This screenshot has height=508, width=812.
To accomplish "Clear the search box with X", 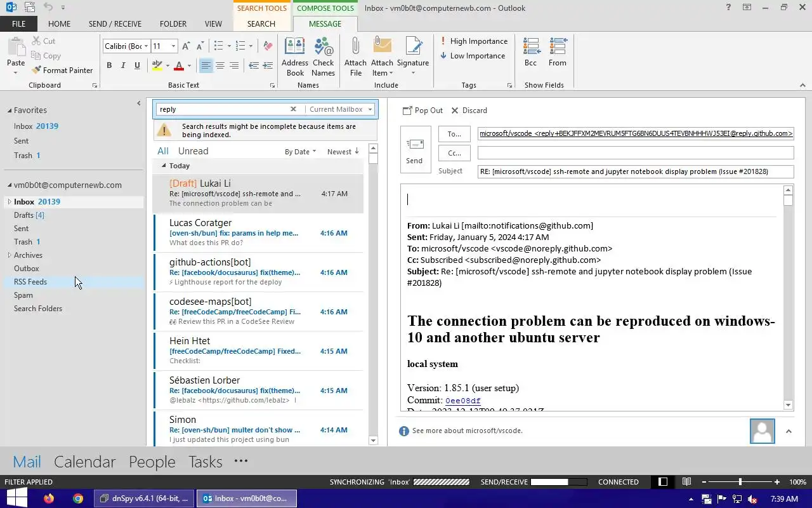I will [x=293, y=109].
